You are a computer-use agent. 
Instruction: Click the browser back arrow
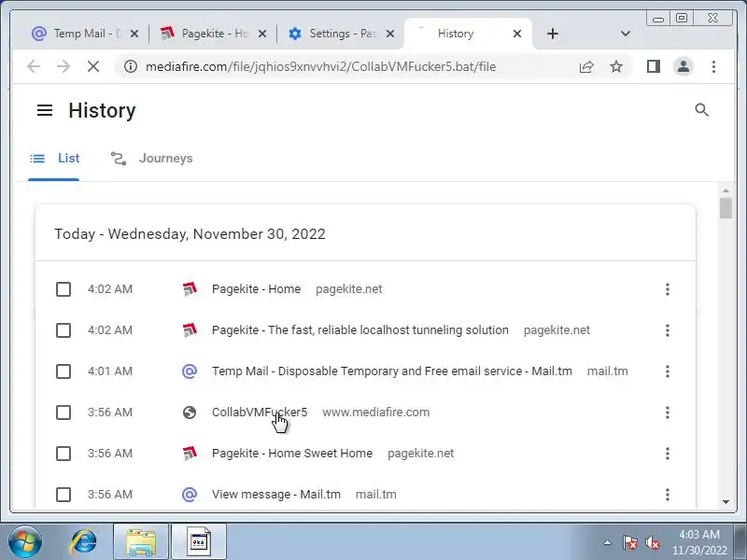tap(34, 66)
